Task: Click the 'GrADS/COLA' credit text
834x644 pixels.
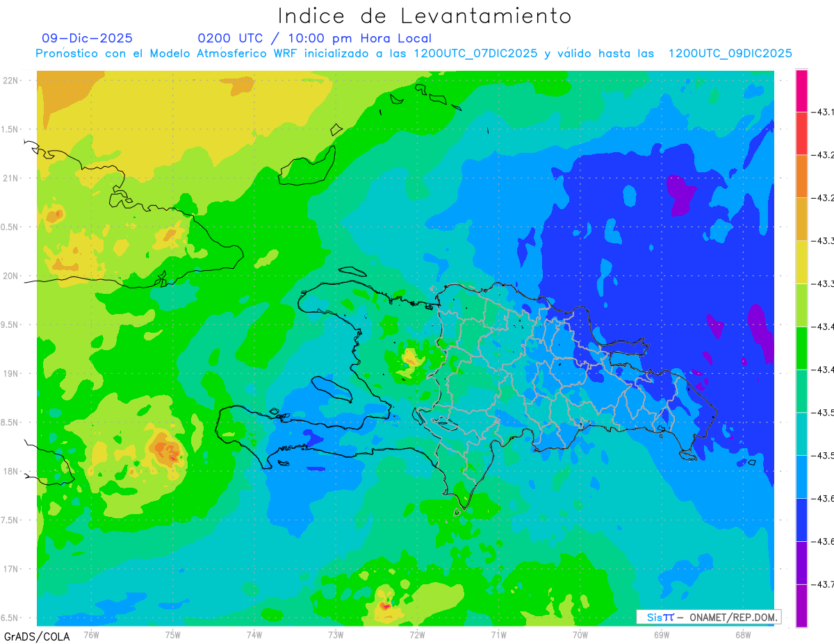Action: 37,636
